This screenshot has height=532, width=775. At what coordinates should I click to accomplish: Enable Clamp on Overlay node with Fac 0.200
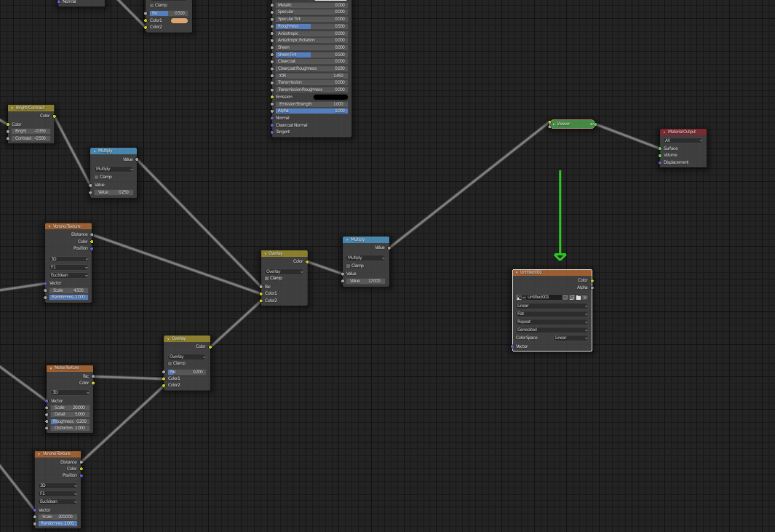click(x=170, y=363)
